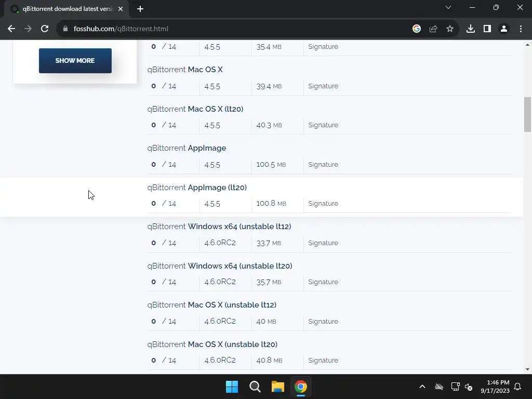The height and width of the screenshot is (399, 532).
Task: Download Mac OS X (unstable lt12)
Action: click(x=212, y=305)
